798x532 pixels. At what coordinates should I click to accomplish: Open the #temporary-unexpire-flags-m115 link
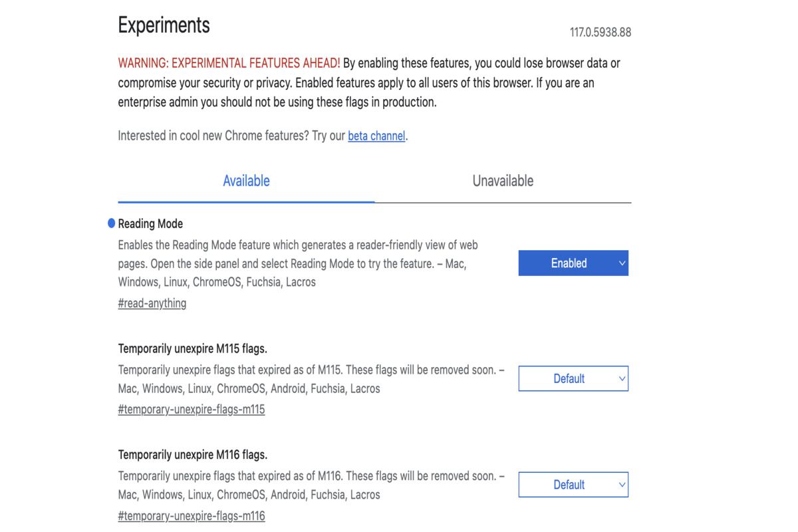point(192,410)
